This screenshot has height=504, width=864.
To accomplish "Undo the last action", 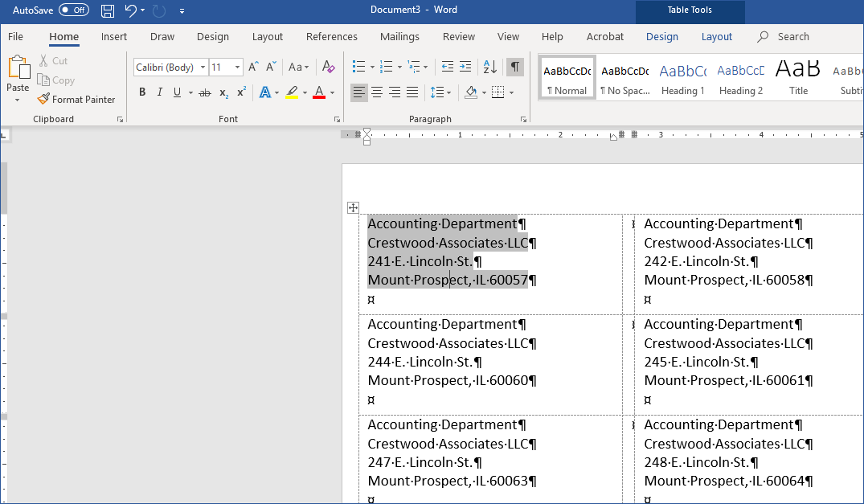I will click(x=130, y=10).
